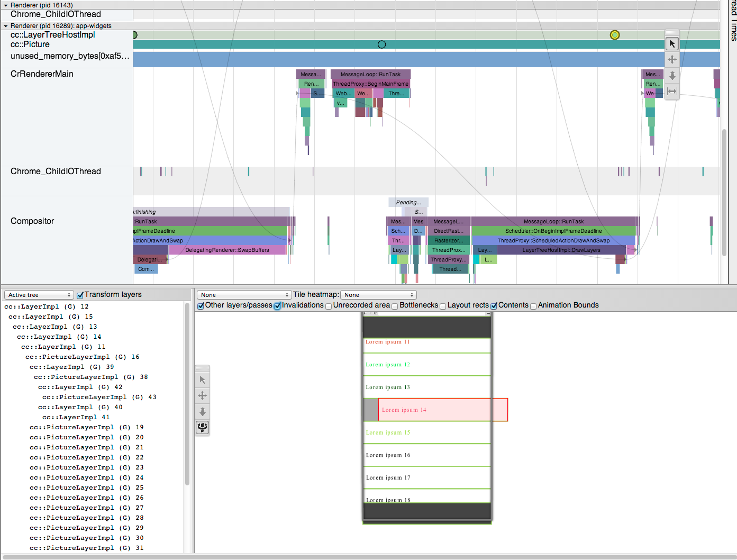The width and height of the screenshot is (737, 560).
Task: Select the layer viewer arrow tool
Action: pyautogui.click(x=202, y=380)
